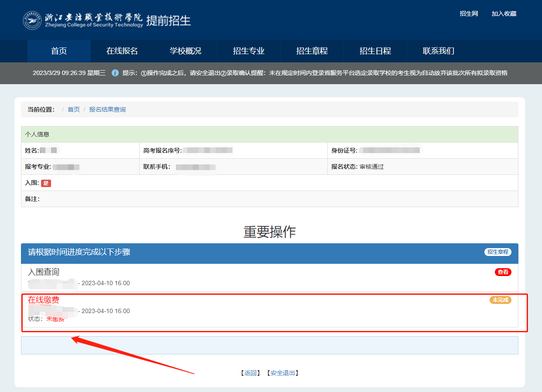The width and height of the screenshot is (542, 392).
Task: Open the 招生章程 navigation tab
Action: (312, 51)
